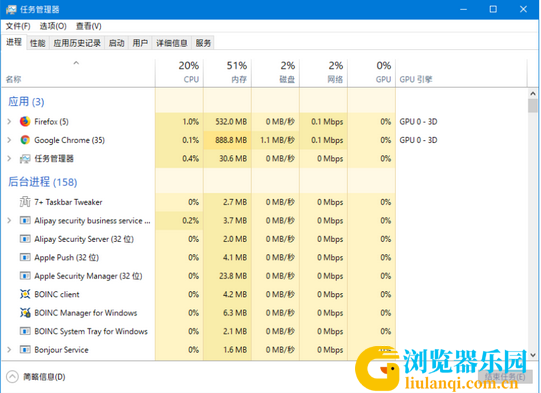Expand Google Chrome process group
This screenshot has height=393, width=541.
[x=9, y=140]
